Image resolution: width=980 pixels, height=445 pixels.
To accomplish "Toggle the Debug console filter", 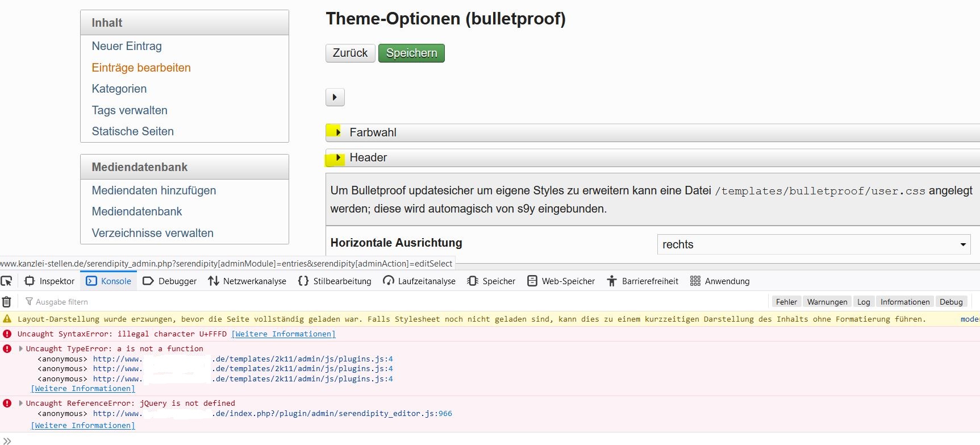I will click(x=951, y=302).
